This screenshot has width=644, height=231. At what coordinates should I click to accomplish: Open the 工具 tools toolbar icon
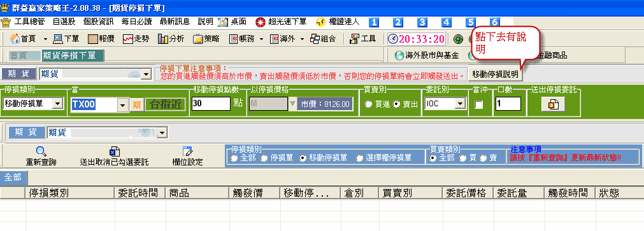click(x=362, y=39)
